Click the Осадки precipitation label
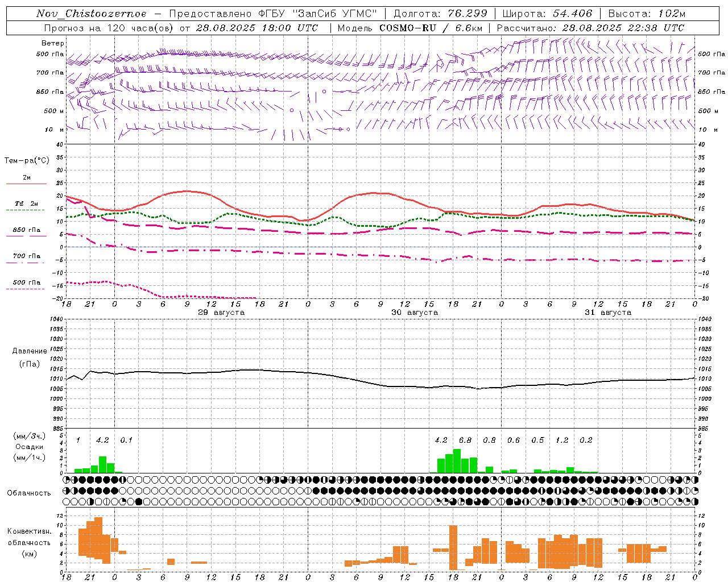The width and height of the screenshot is (728, 582). pos(29,447)
